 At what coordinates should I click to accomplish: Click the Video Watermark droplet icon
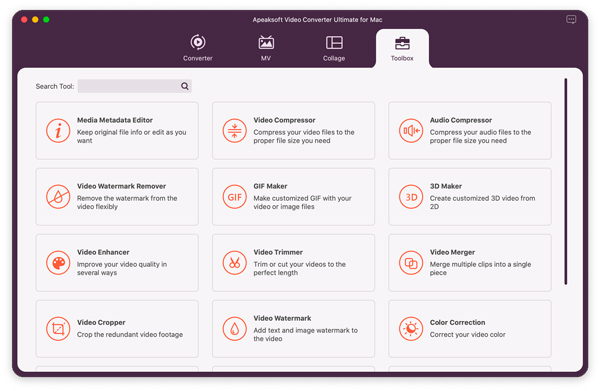235,329
